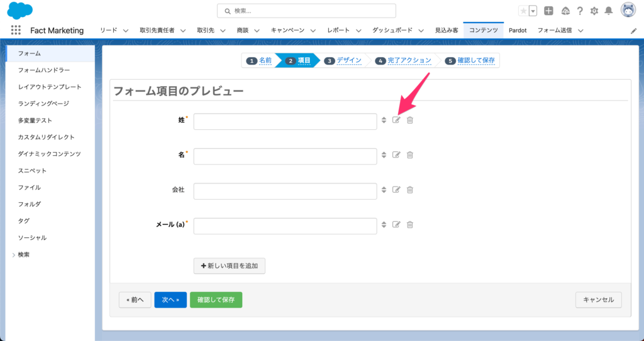Click the 姓 text input field

[285, 121]
